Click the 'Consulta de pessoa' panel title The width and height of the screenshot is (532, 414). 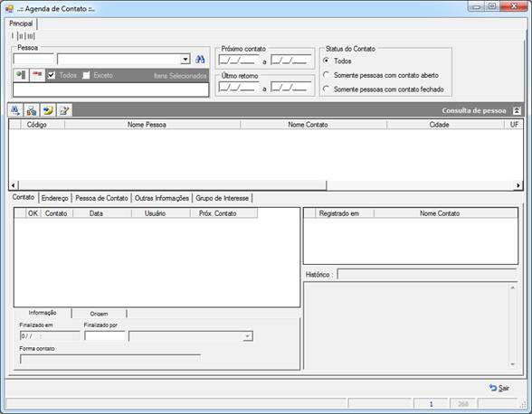(x=474, y=110)
